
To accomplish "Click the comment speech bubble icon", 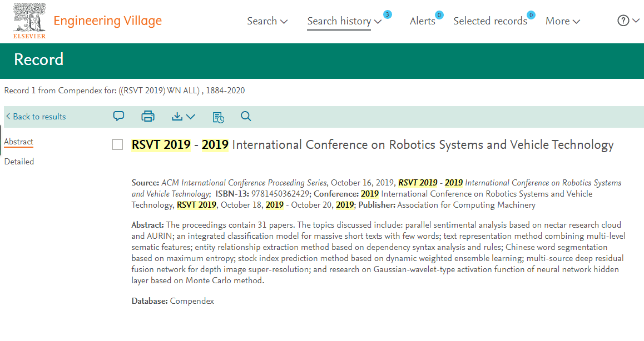I will tap(118, 116).
